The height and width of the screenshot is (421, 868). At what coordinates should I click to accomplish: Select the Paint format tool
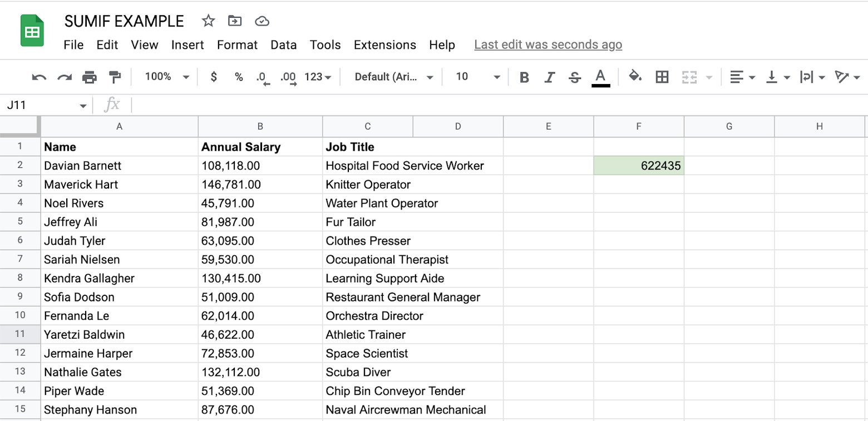pos(115,77)
